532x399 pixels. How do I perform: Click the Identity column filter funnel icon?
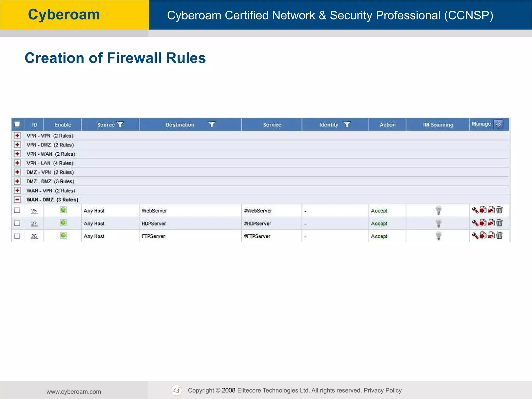click(347, 125)
